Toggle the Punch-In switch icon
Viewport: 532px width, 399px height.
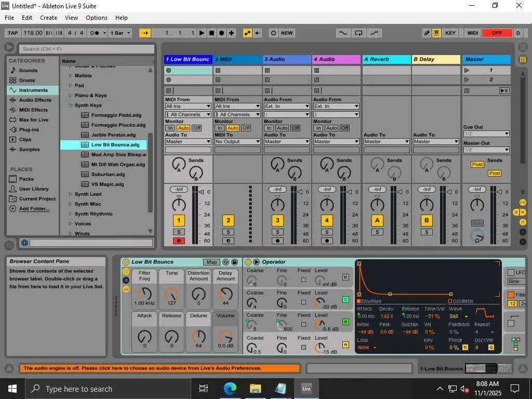343,33
